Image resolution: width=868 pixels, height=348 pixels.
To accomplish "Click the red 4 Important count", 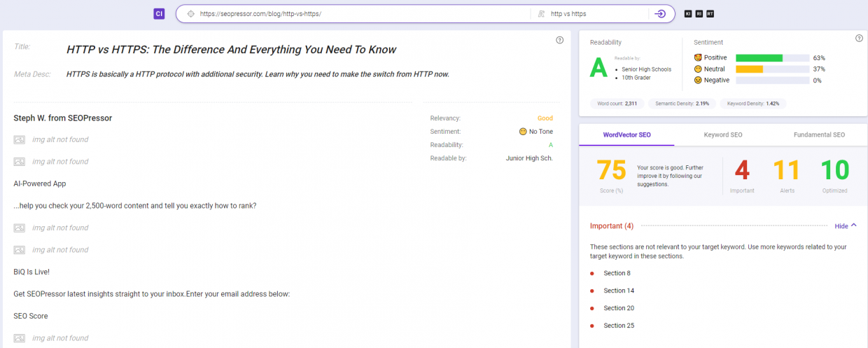I will pyautogui.click(x=742, y=170).
